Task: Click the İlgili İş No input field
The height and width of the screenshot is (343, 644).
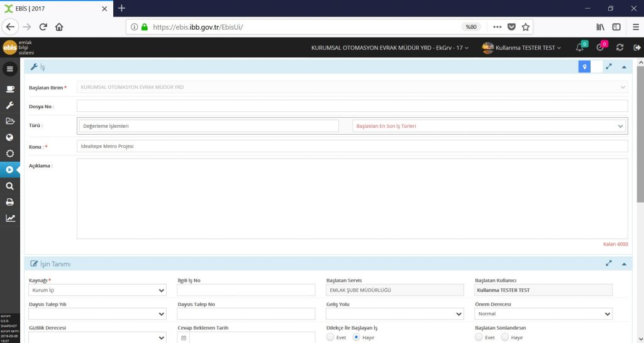Action: (246, 290)
